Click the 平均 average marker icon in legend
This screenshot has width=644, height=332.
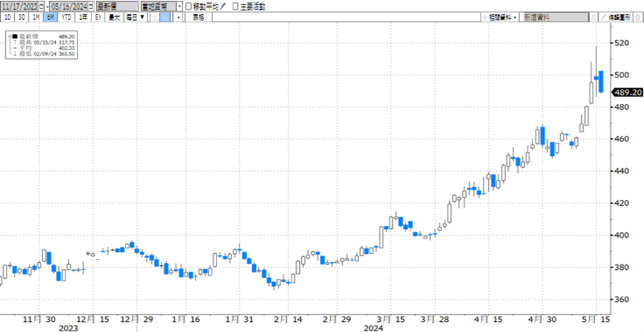[x=15, y=48]
